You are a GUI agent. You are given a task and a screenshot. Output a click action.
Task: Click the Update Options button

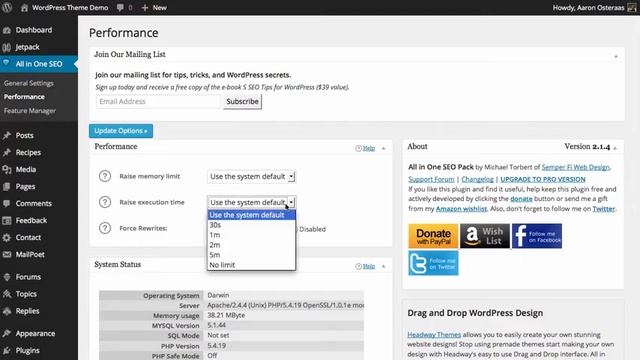(x=121, y=131)
